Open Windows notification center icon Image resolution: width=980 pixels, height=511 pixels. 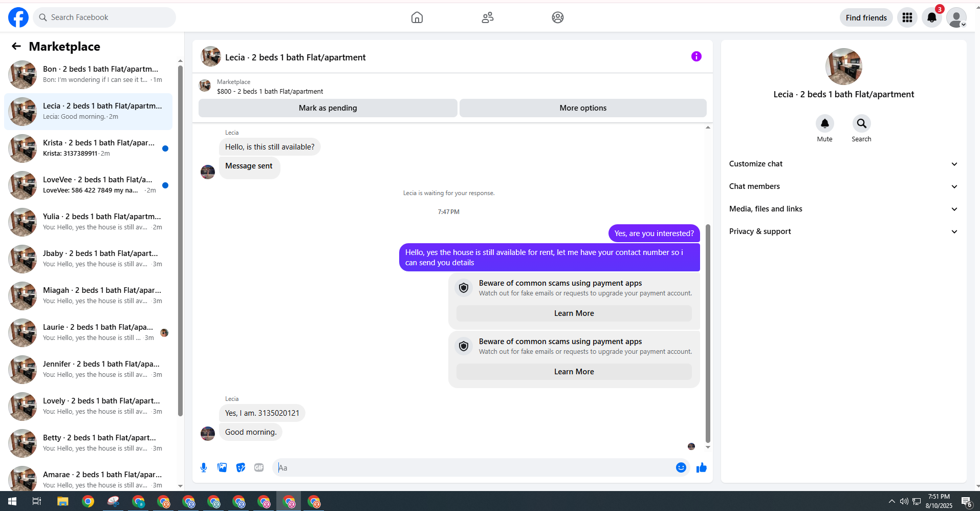pos(966,502)
